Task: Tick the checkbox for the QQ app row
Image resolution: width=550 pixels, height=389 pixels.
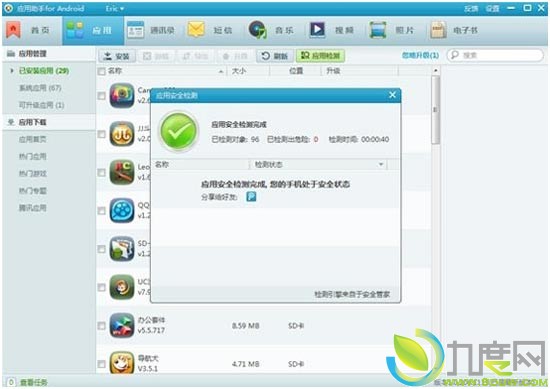Action: click(101, 210)
